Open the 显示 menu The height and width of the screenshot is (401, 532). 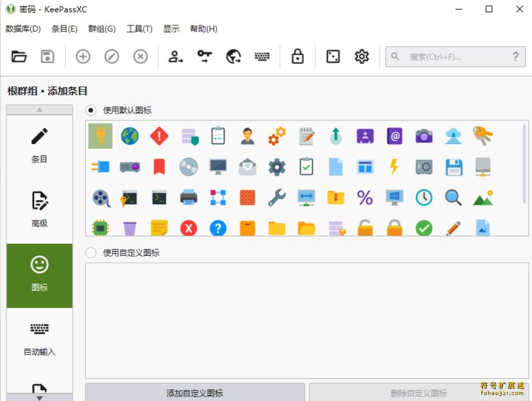[171, 29]
